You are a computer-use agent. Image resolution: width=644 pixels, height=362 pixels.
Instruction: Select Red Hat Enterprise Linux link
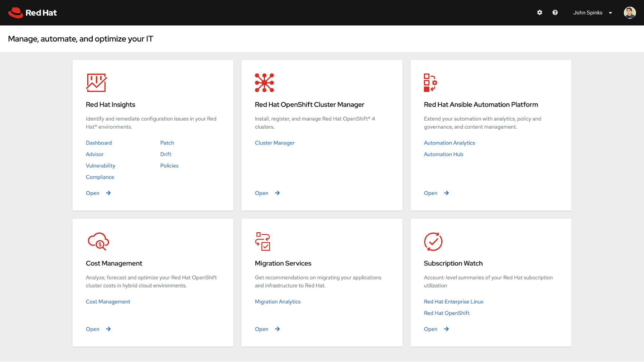tap(453, 302)
